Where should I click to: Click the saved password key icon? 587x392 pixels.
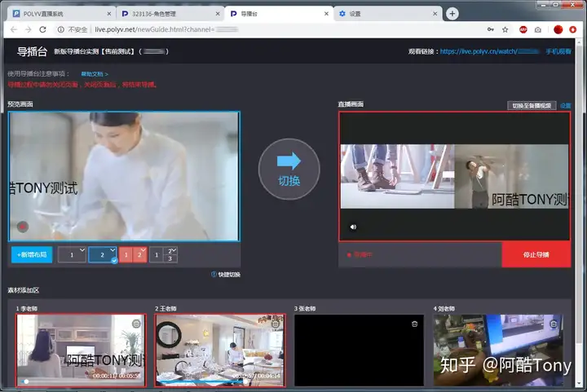pyautogui.click(x=491, y=29)
